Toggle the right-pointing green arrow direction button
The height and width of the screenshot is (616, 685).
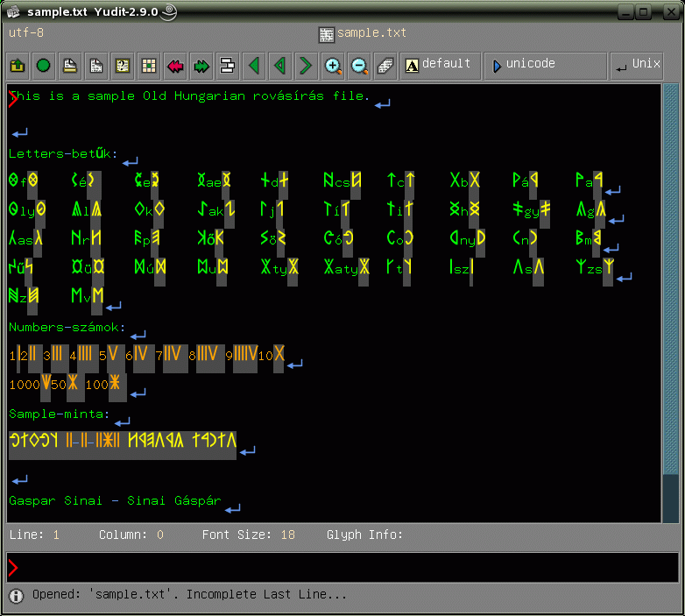(x=306, y=66)
